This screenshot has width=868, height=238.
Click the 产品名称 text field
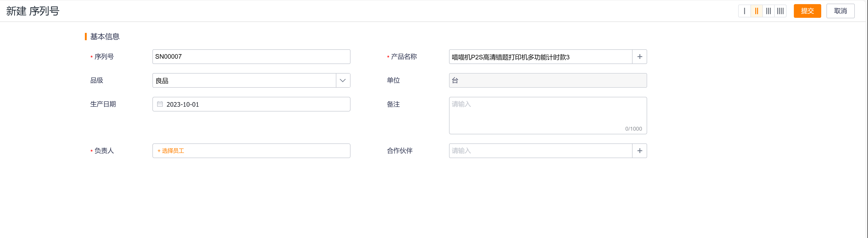540,57
